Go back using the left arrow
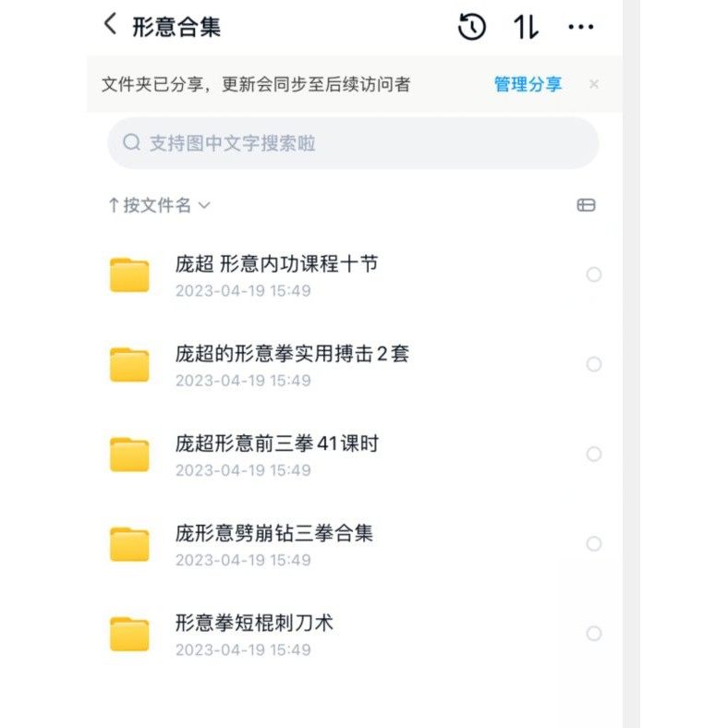 [111, 25]
